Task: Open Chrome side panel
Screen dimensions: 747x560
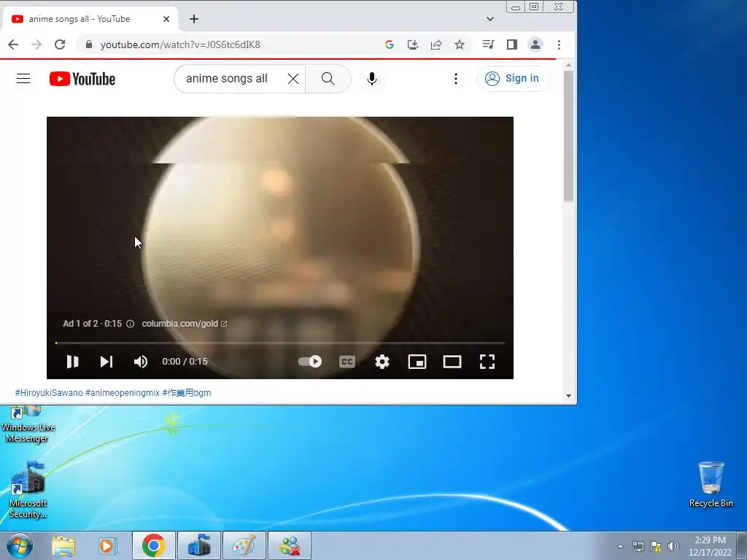Action: pyautogui.click(x=512, y=44)
